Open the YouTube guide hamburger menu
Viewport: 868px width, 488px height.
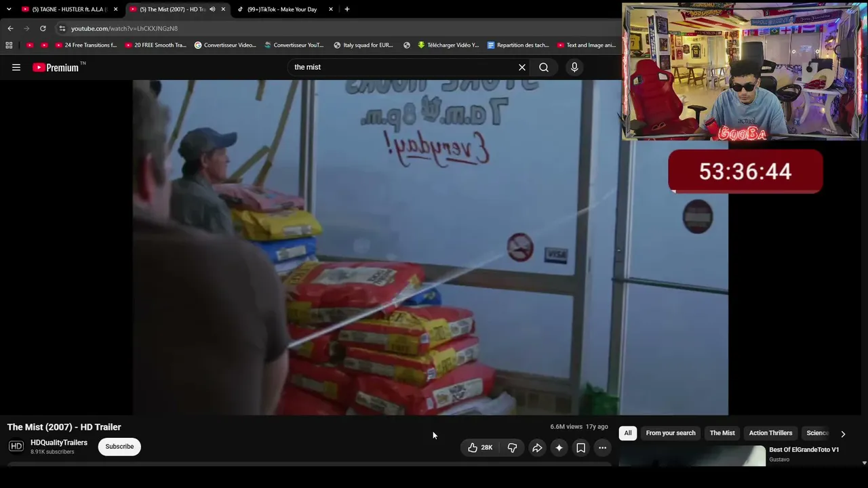point(16,67)
